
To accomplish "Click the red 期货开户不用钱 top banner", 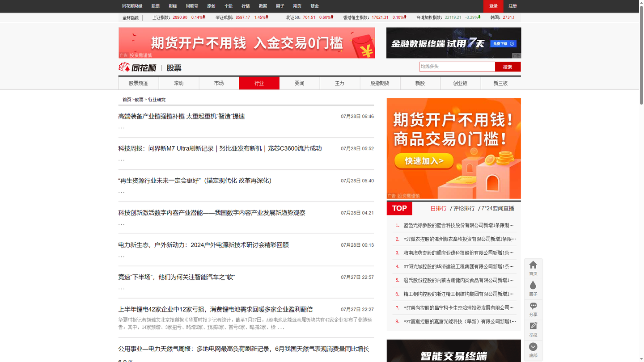I will click(246, 43).
